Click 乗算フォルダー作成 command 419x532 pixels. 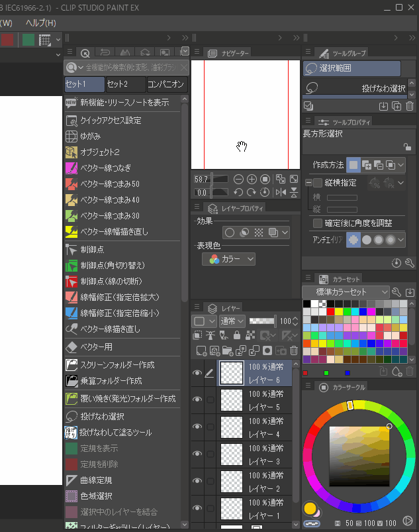[x=122, y=381]
